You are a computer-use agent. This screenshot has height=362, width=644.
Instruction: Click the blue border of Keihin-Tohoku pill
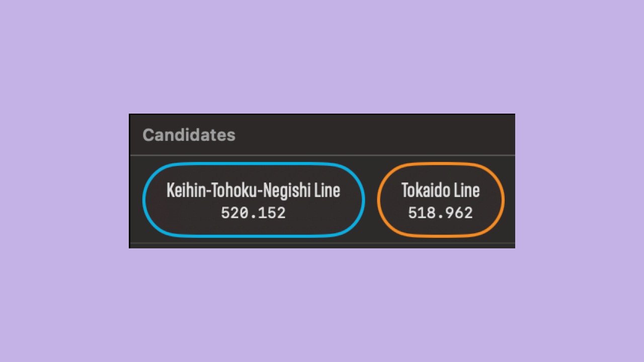254,164
